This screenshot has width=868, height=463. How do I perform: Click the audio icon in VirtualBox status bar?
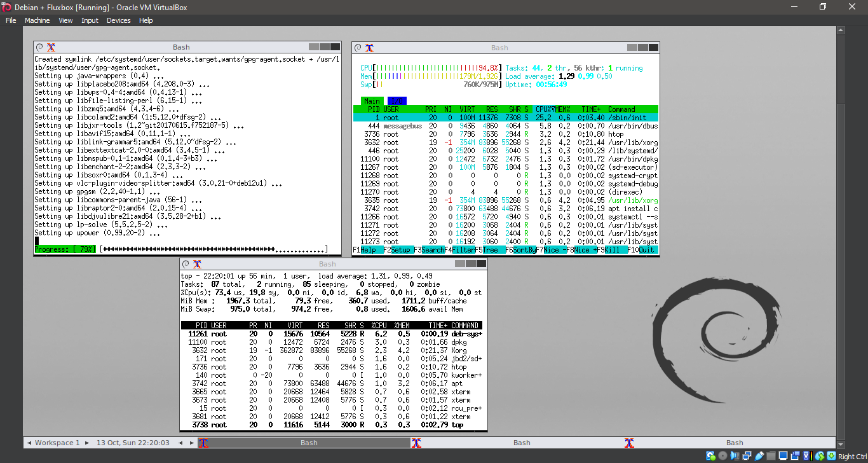pyautogui.click(x=734, y=456)
